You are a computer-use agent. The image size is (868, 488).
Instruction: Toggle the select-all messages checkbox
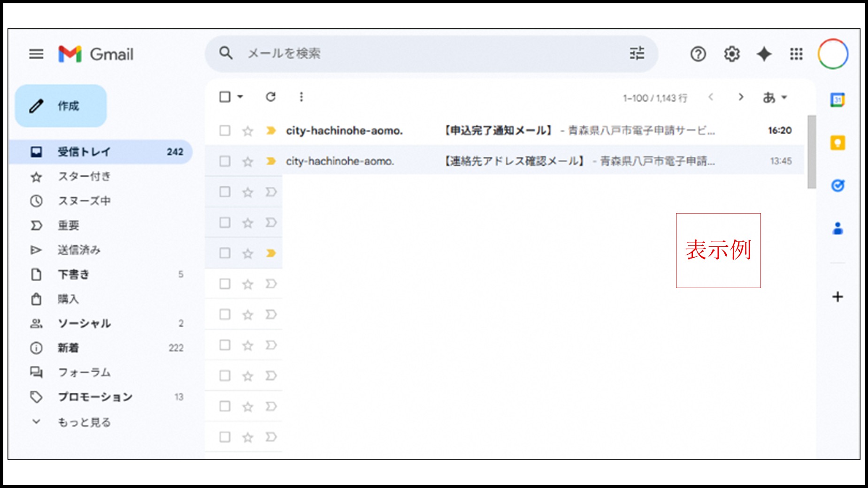coord(224,97)
